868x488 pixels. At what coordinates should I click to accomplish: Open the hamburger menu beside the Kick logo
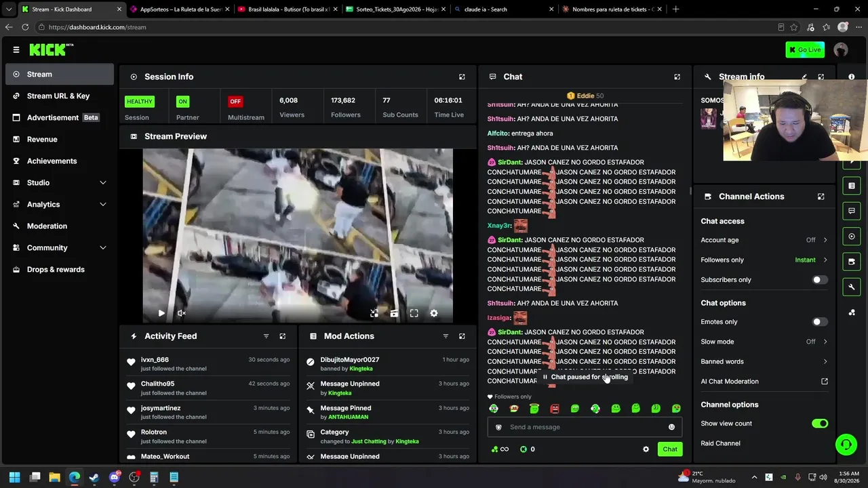16,49
